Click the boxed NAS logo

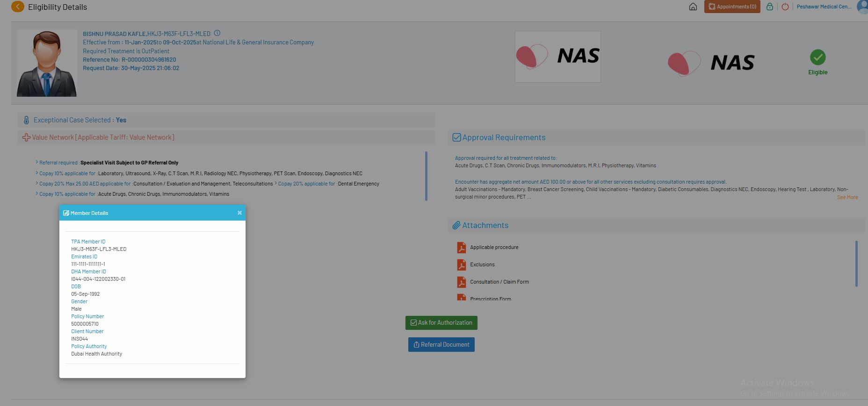coord(558,57)
